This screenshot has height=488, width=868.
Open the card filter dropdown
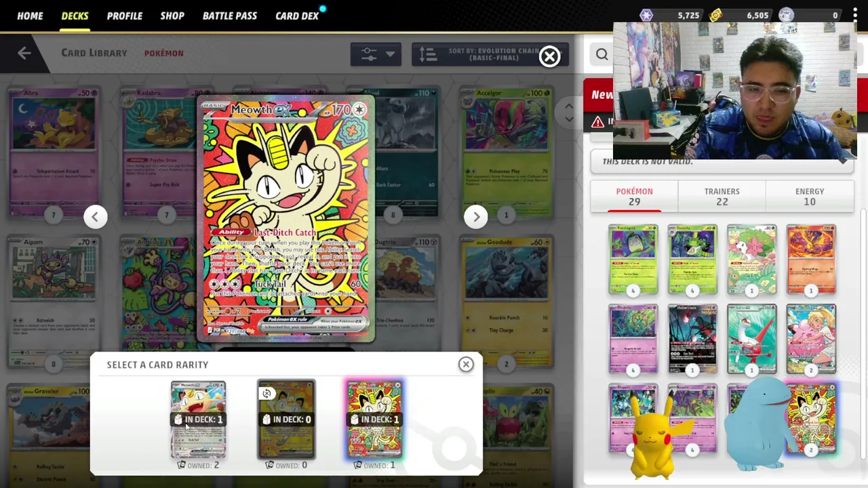pos(376,54)
